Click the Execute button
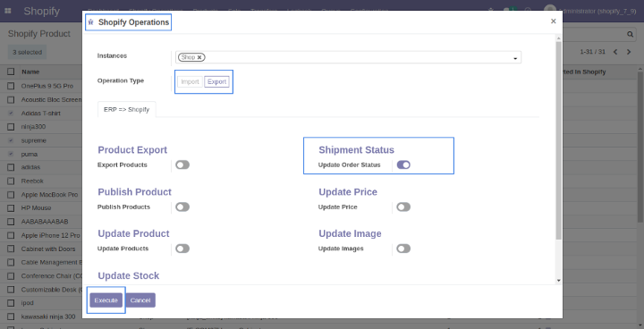Screen dimensions: 644x329 (x=106, y=300)
